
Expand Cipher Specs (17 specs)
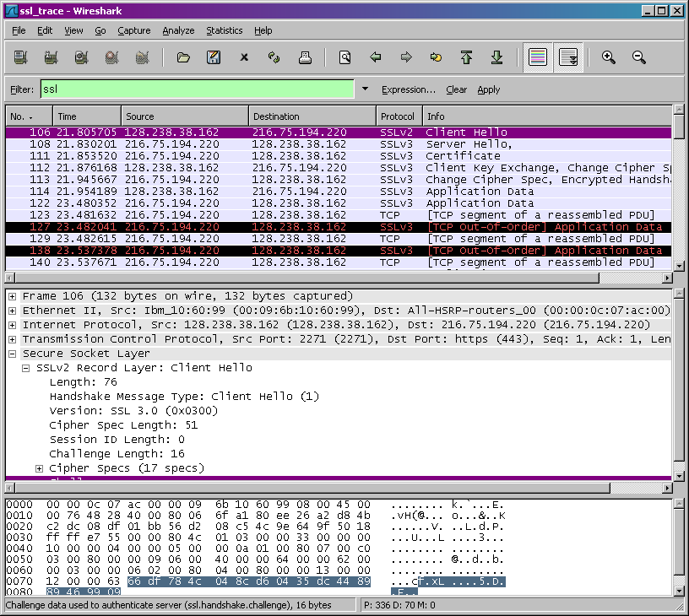(x=39, y=469)
